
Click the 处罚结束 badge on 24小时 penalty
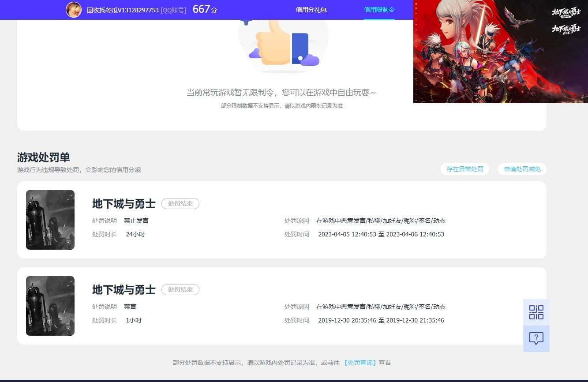coord(180,204)
